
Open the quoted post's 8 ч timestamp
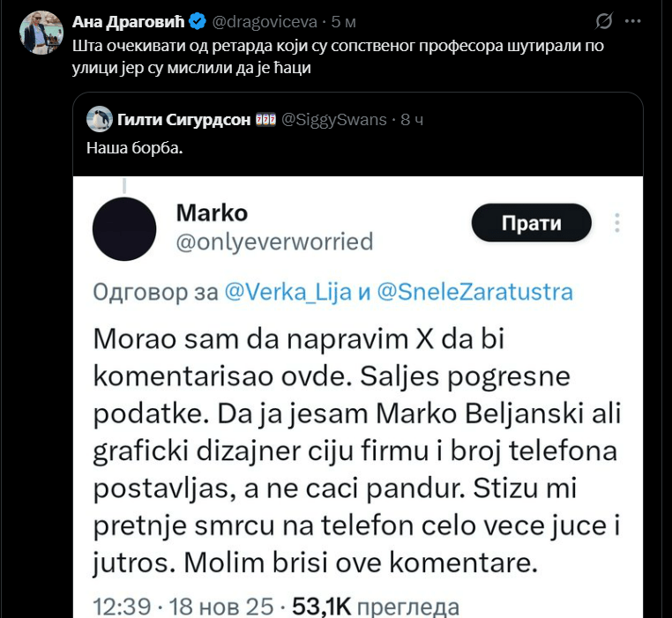412,120
